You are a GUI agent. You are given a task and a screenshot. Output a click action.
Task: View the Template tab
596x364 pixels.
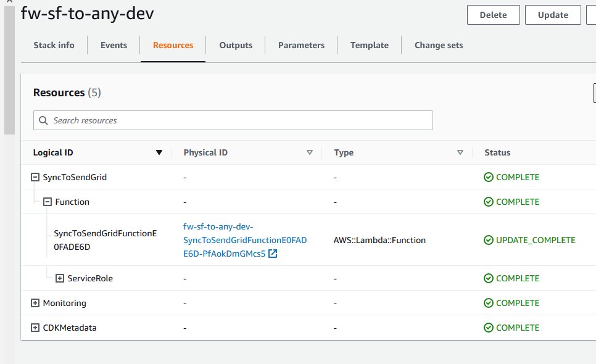370,45
